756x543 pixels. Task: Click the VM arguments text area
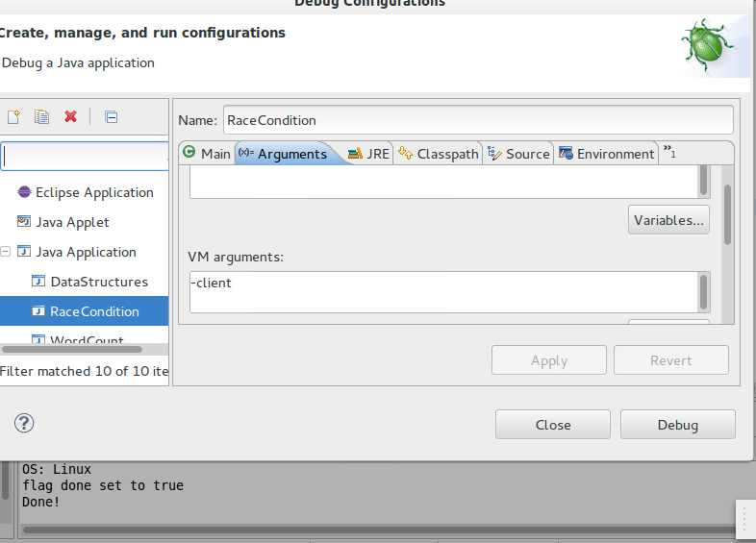pos(443,292)
